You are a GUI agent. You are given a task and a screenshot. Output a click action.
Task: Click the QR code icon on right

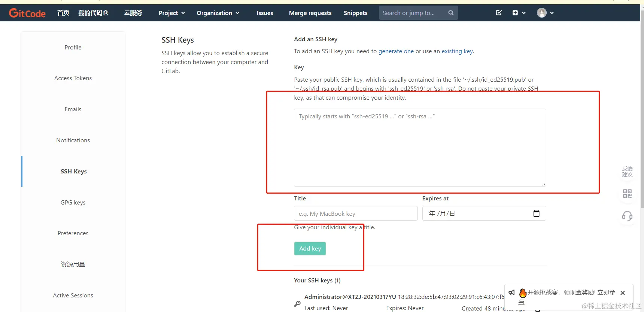tap(627, 194)
